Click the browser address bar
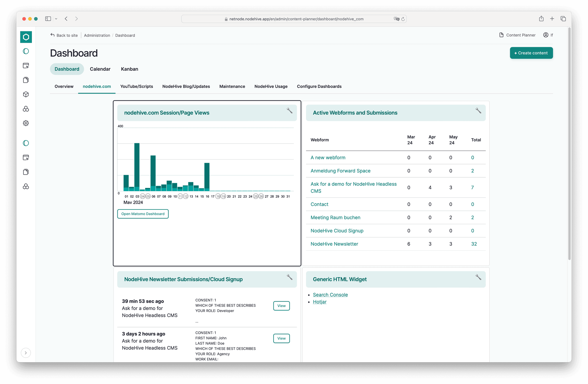 pyautogui.click(x=294, y=19)
